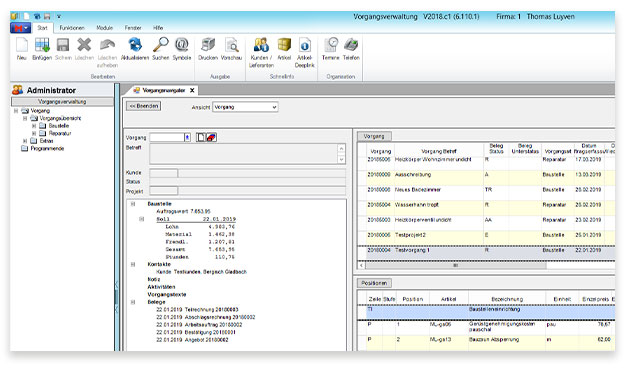Open Artikel-Deeplink info
The image size is (625, 374).
pos(305,45)
